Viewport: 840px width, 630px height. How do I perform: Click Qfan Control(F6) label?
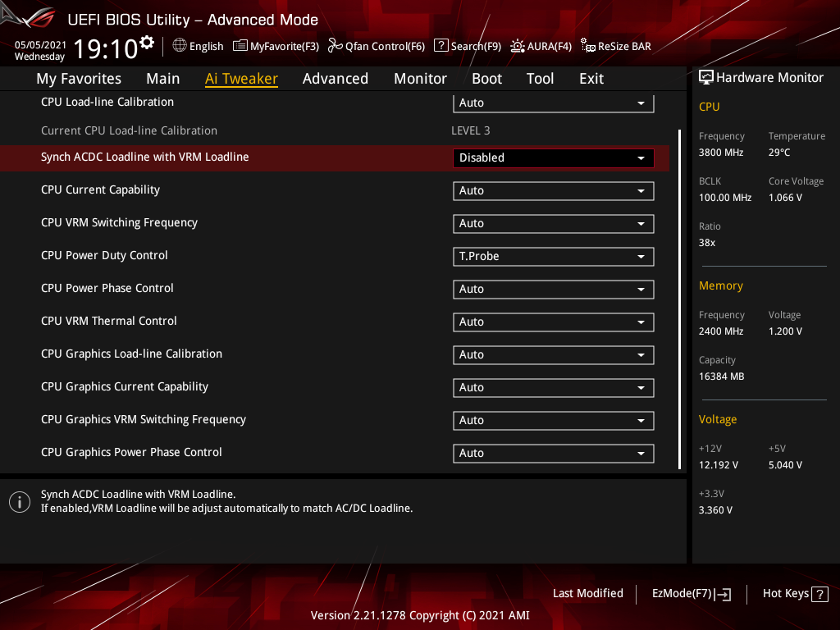386,47
